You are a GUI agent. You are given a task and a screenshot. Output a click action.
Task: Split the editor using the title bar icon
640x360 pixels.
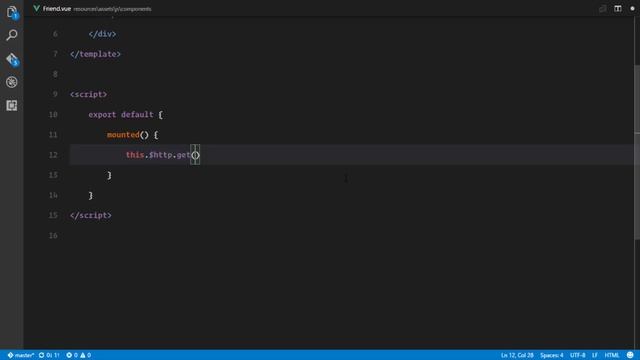[618, 9]
